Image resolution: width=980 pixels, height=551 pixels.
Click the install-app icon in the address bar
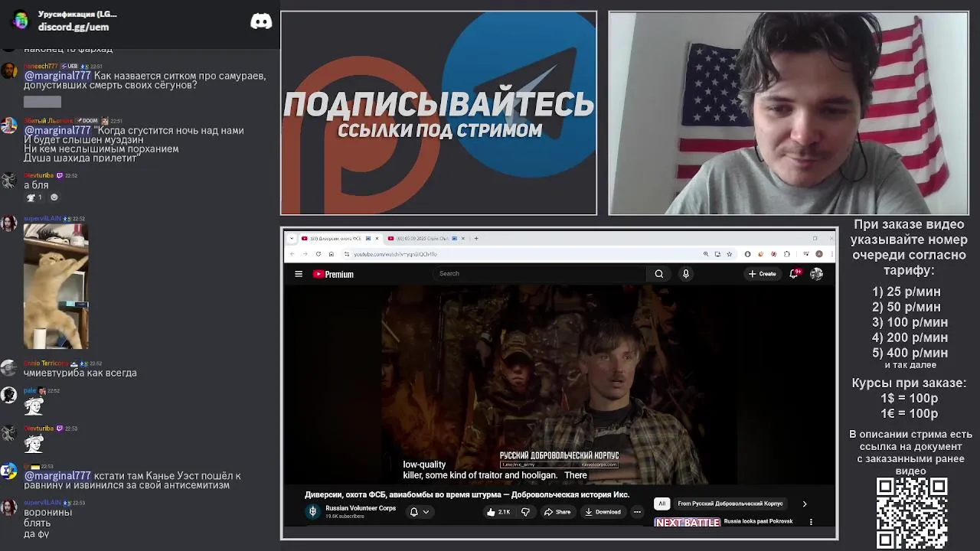coord(717,254)
